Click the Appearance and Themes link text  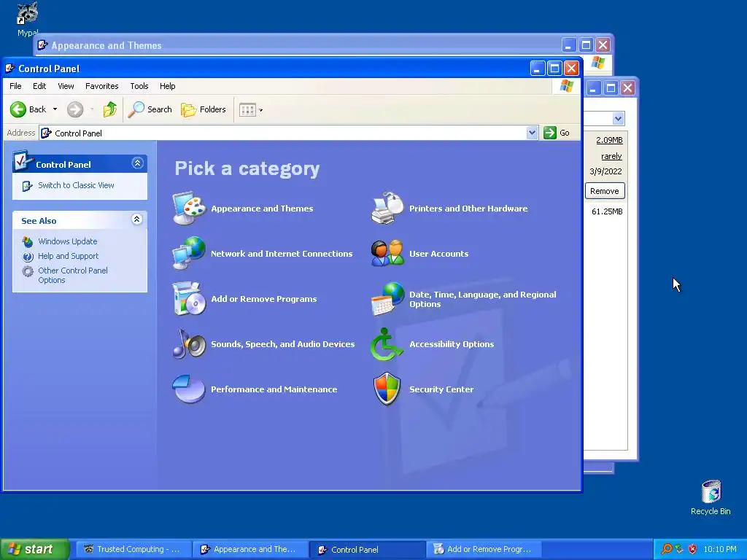tap(262, 209)
